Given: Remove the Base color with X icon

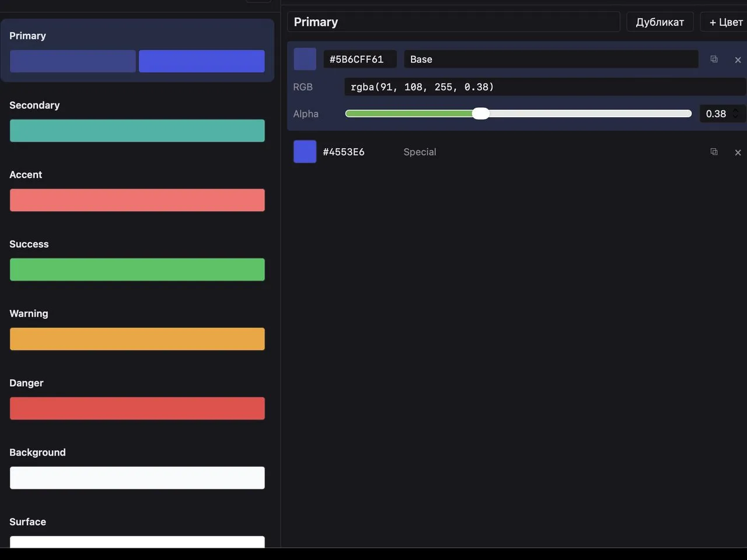Looking at the screenshot, I should (x=738, y=60).
